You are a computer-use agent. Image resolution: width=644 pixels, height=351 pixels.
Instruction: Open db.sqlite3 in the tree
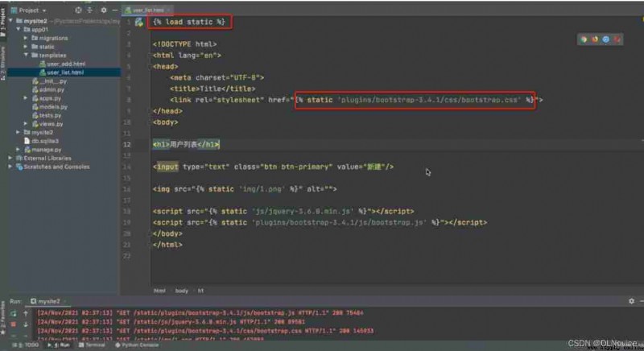point(42,141)
